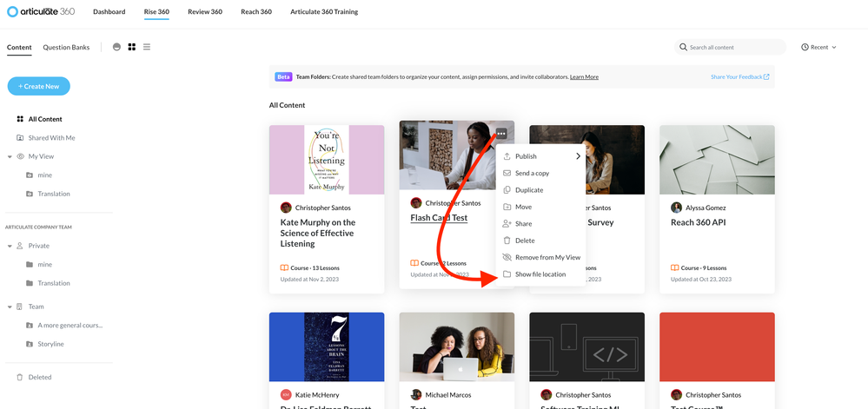Select the Content tab

click(x=19, y=47)
